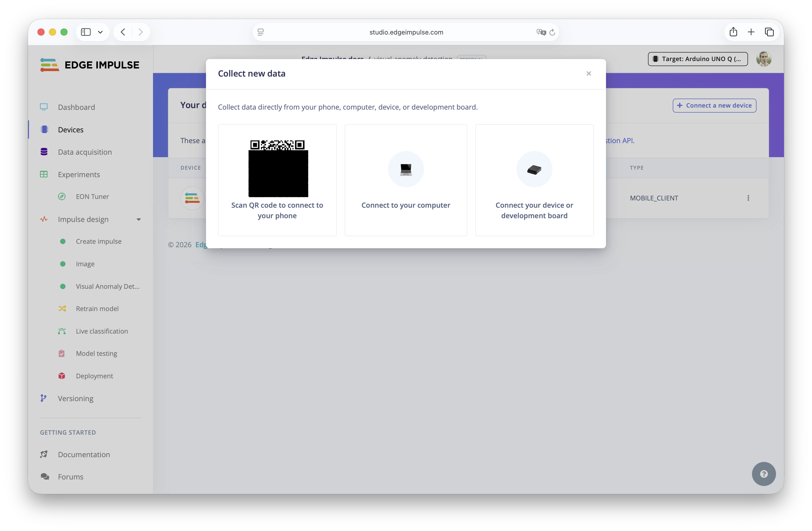
Task: Click the laptop icon to connect computer
Action: (x=406, y=169)
